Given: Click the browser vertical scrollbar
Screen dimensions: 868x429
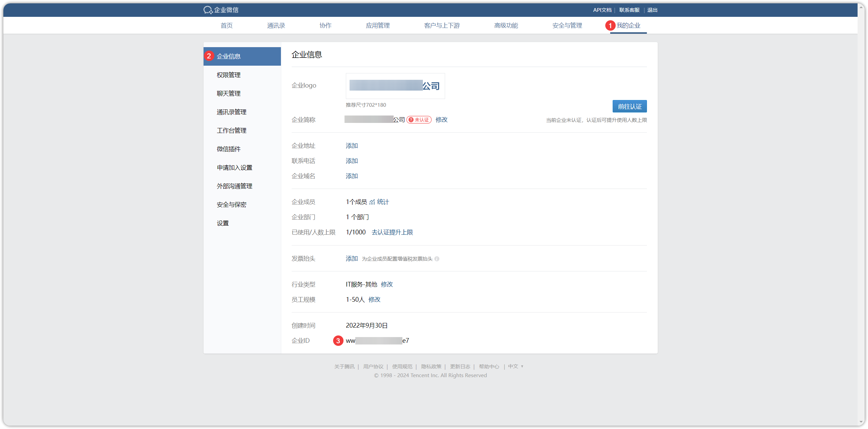Looking at the screenshot, I should 861,214.
